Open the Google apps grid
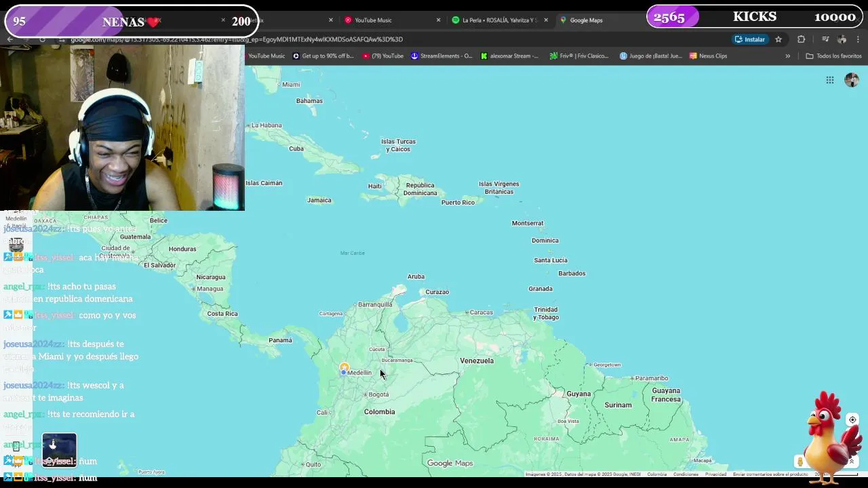Screen dimensions: 868x488 click(829, 80)
